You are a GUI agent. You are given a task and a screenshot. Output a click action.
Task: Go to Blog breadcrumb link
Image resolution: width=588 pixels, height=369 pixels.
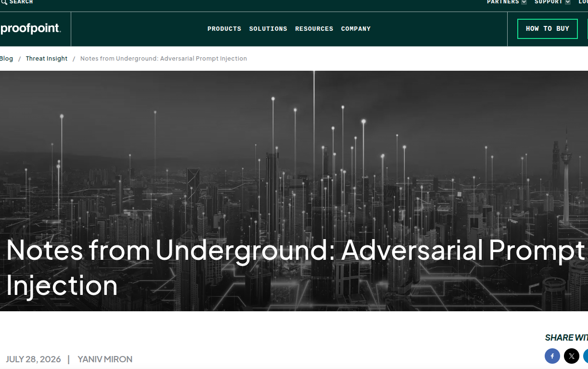(x=6, y=59)
